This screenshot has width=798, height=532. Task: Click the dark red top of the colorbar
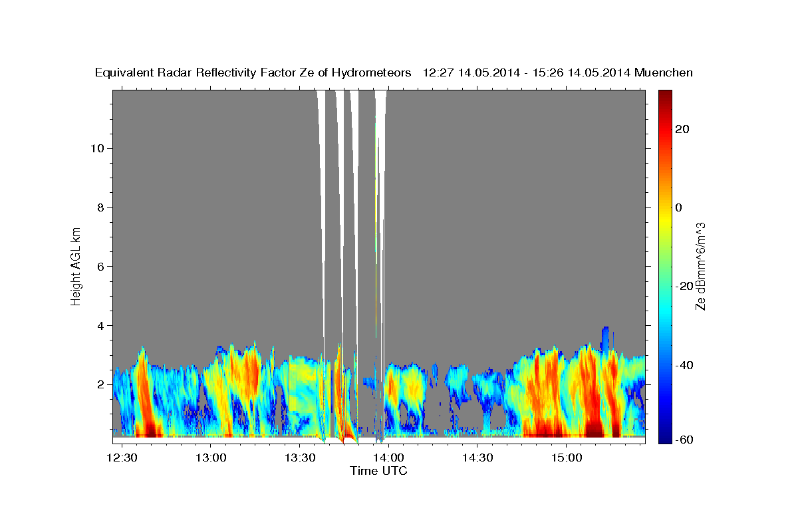click(x=665, y=94)
